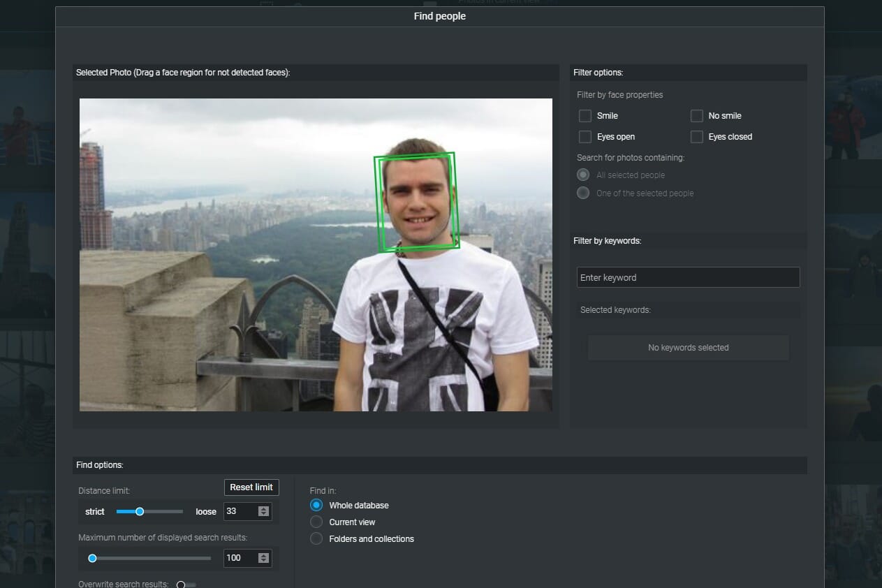Click the maximum displayed results slider handle

click(x=91, y=558)
